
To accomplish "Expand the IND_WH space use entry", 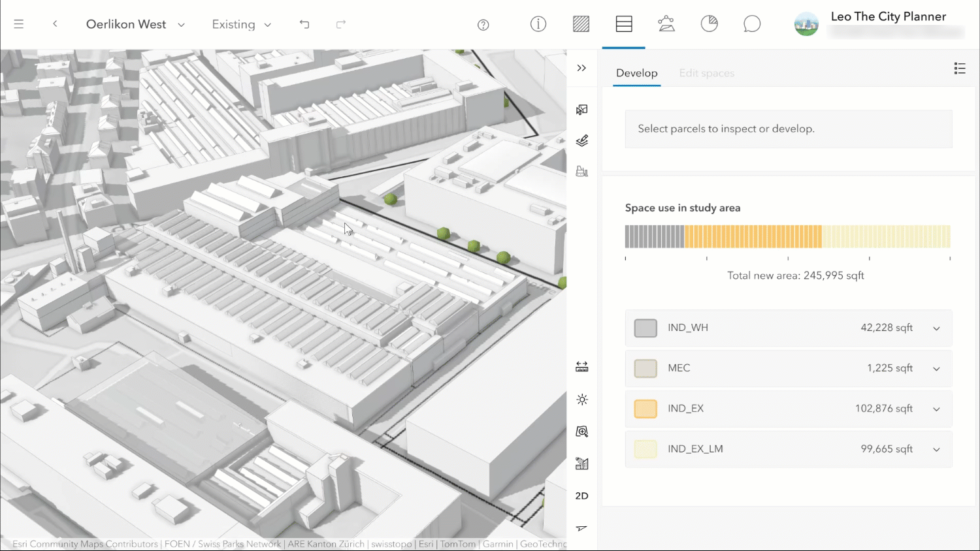I will pyautogui.click(x=936, y=328).
